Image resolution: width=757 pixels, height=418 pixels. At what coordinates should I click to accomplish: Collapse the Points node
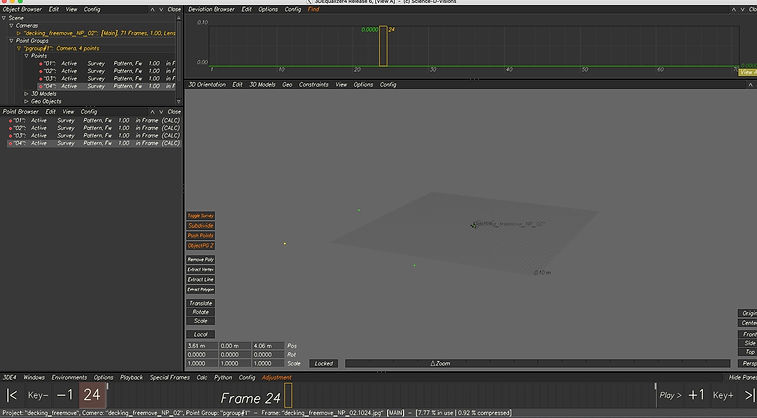pos(27,56)
